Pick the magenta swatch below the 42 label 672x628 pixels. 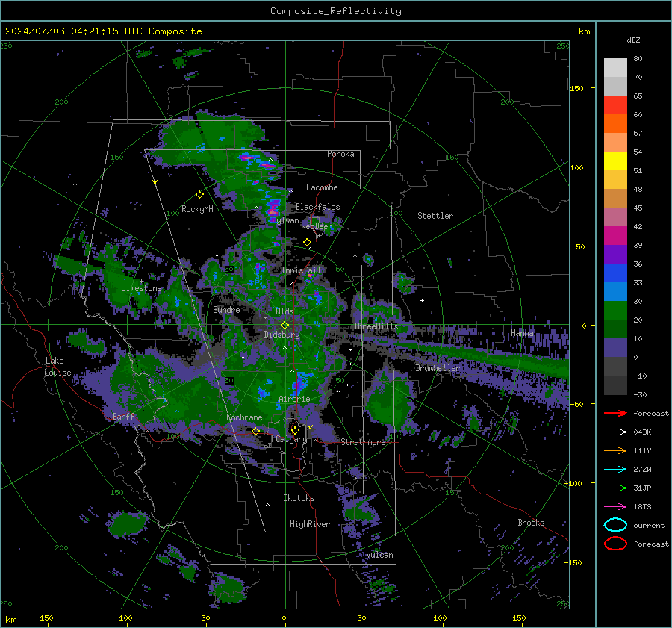pyautogui.click(x=615, y=235)
